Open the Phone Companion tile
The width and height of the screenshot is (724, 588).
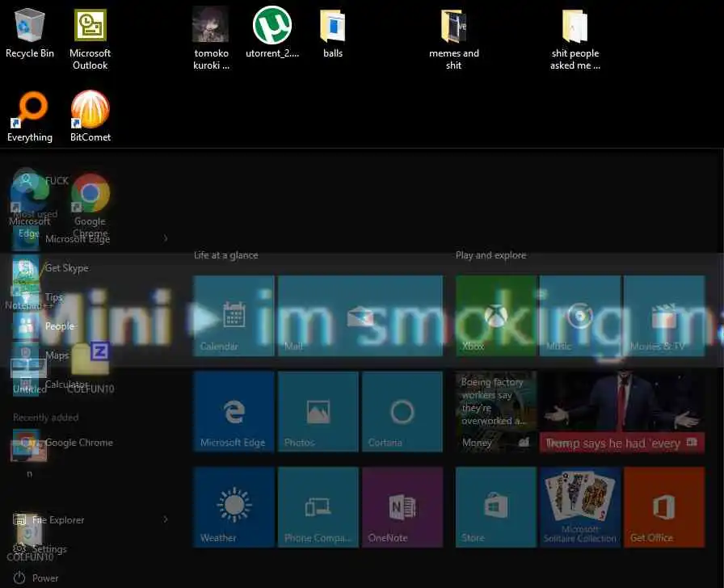click(318, 506)
